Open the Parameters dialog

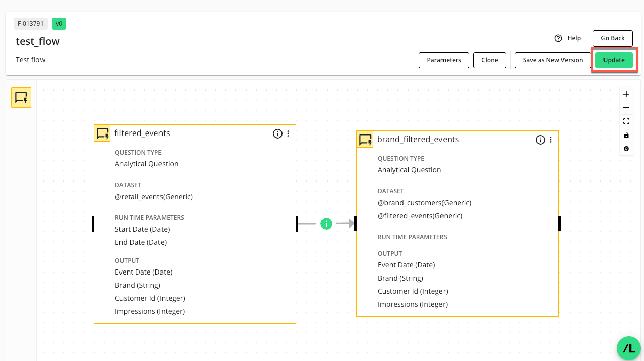444,60
